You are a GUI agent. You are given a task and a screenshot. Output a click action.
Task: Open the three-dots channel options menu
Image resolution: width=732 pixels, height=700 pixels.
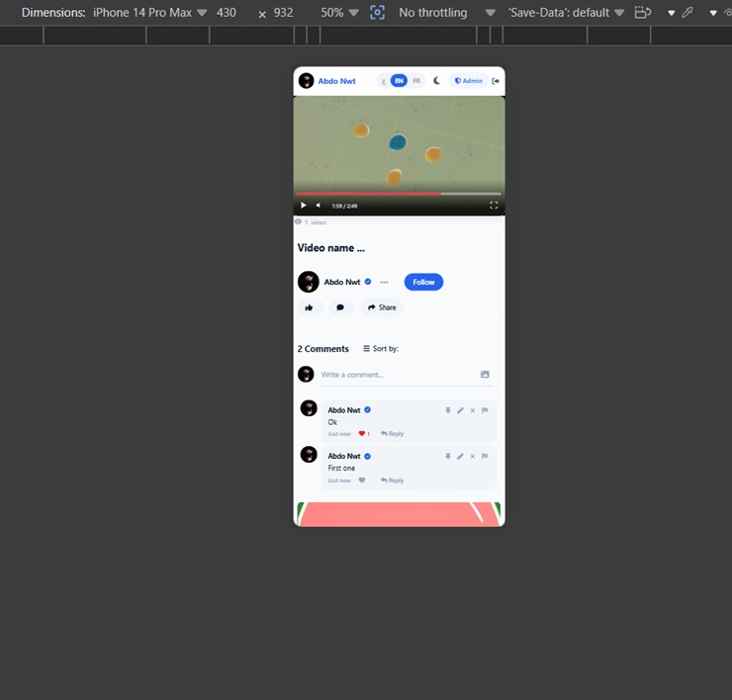pos(384,282)
